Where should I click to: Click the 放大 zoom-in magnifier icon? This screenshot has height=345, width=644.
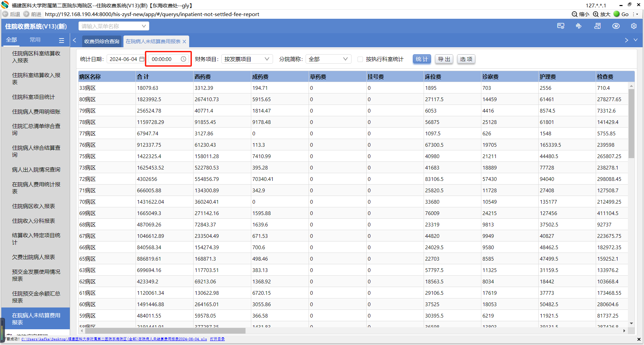coord(596,14)
